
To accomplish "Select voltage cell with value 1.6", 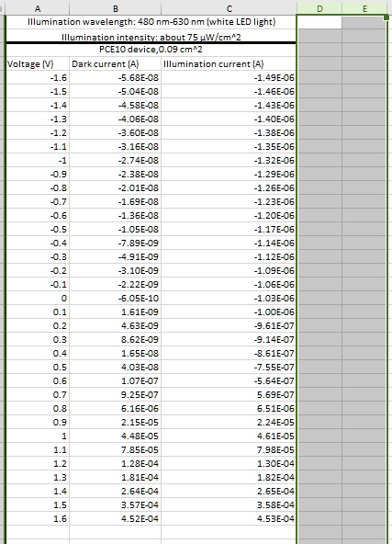I will coord(38,518).
